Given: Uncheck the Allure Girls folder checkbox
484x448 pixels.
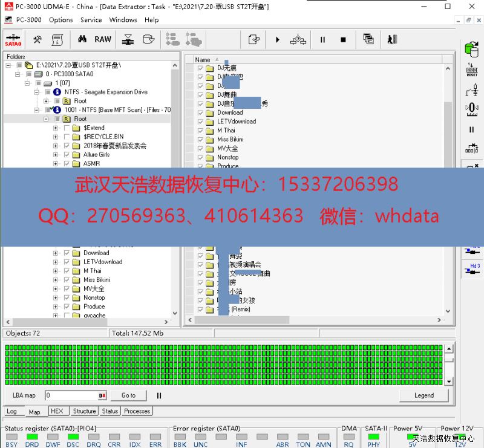Looking at the screenshot, I should [67, 155].
